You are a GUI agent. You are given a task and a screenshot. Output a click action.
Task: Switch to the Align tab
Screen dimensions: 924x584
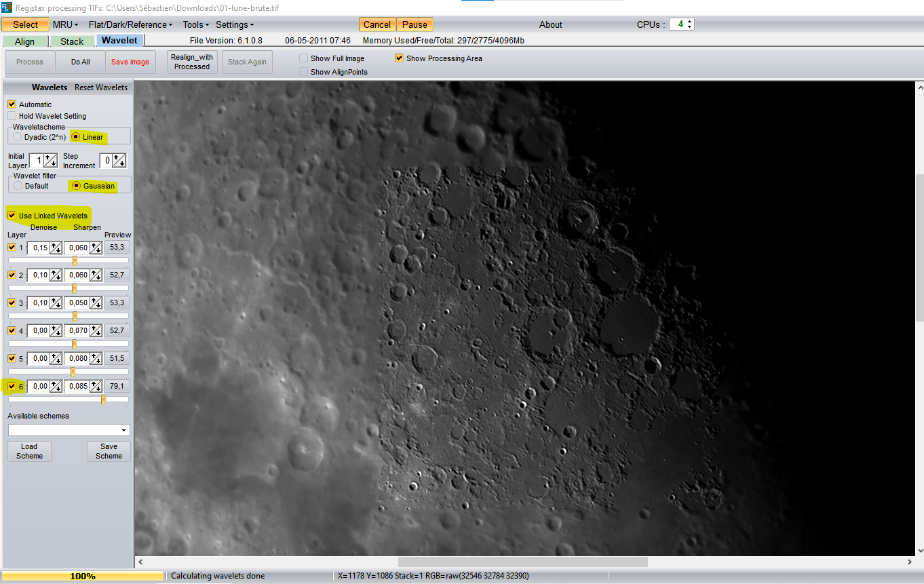click(x=24, y=41)
